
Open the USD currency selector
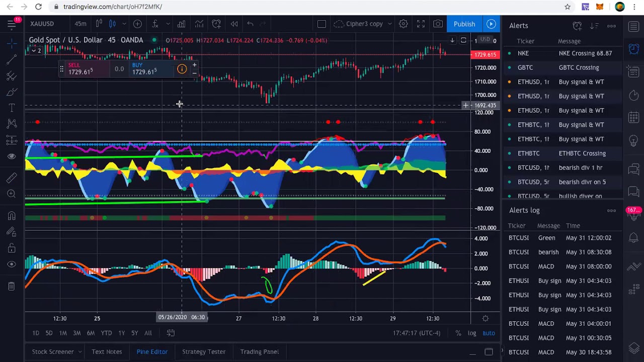click(x=485, y=40)
